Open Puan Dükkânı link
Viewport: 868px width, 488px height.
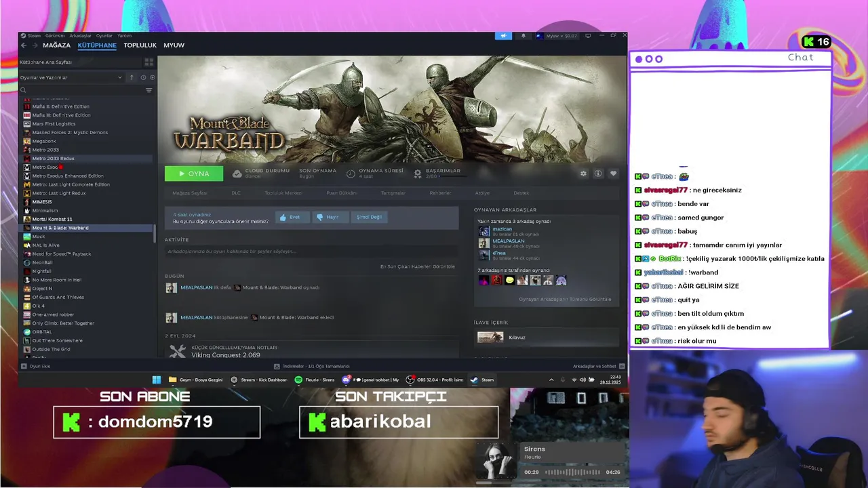341,193
